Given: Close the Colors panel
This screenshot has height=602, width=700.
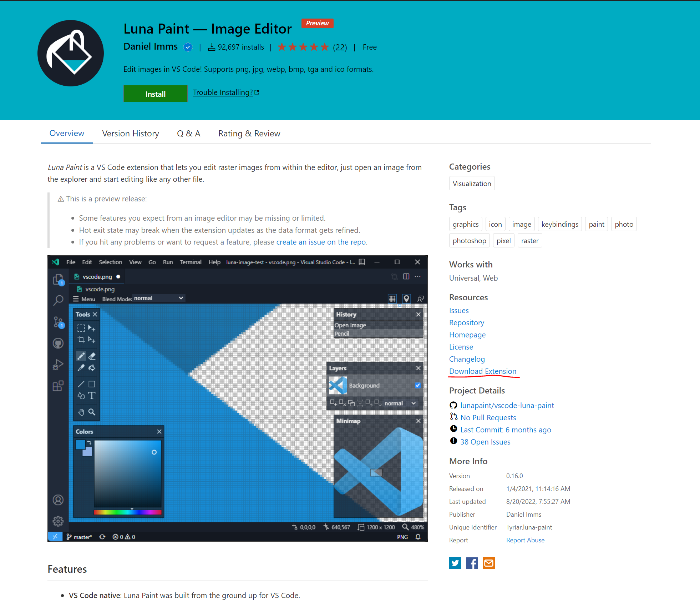Looking at the screenshot, I should click(x=159, y=431).
